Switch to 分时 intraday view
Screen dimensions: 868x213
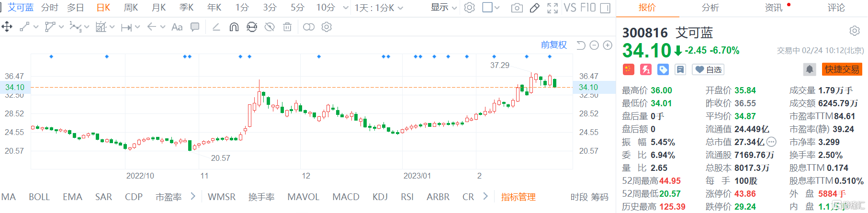point(50,8)
